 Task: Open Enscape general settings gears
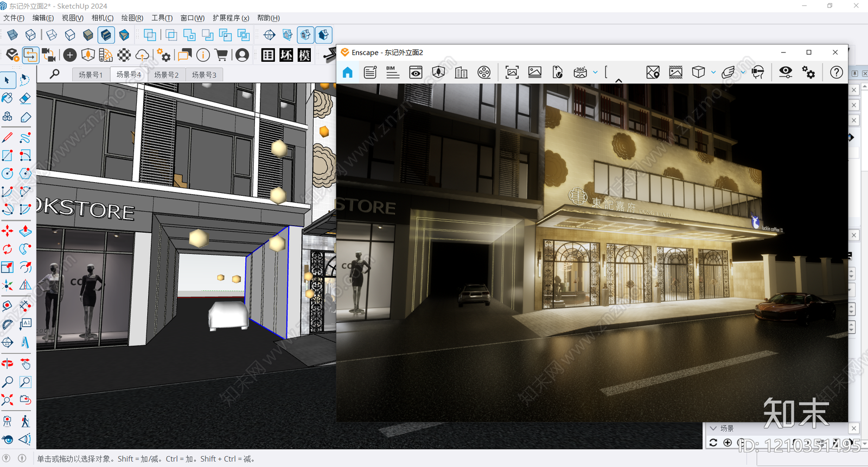808,72
